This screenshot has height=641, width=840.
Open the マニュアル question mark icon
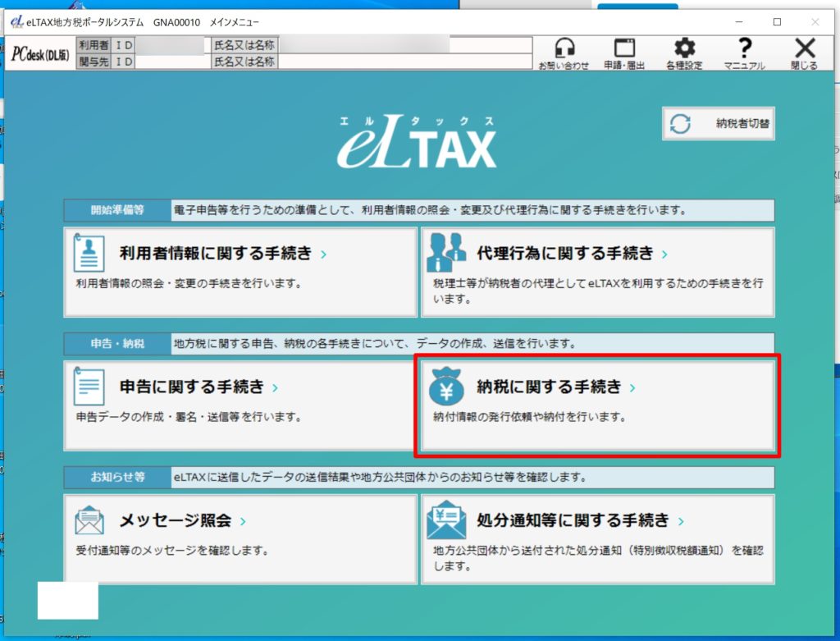tap(744, 48)
